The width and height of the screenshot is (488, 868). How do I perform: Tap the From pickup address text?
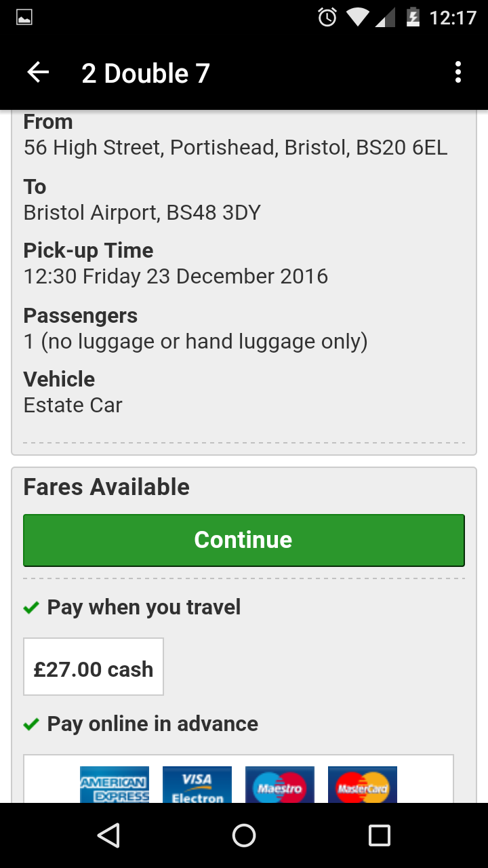point(235,147)
